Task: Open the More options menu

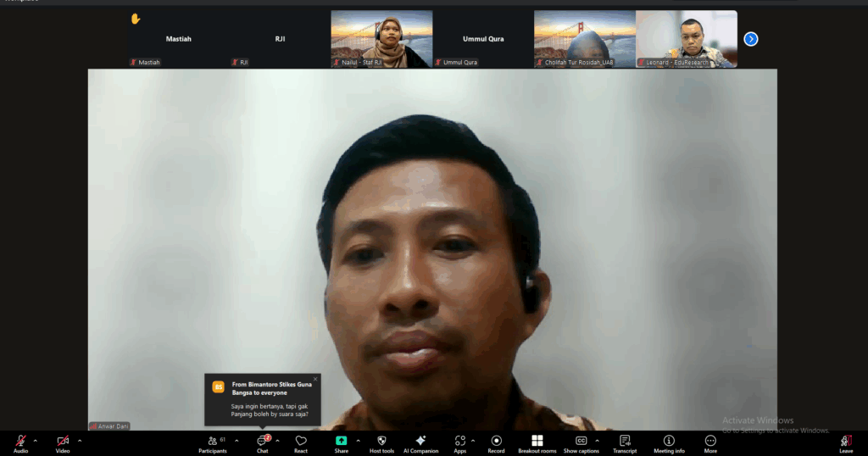Action: (x=710, y=444)
